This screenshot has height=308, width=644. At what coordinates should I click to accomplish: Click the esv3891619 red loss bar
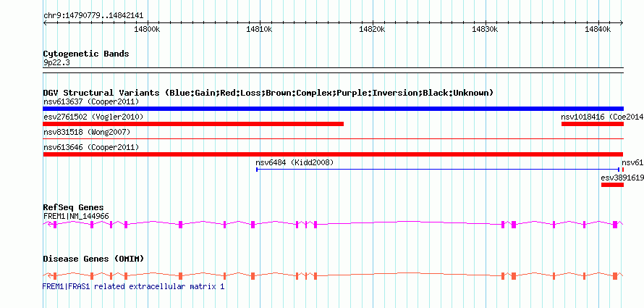click(x=612, y=185)
